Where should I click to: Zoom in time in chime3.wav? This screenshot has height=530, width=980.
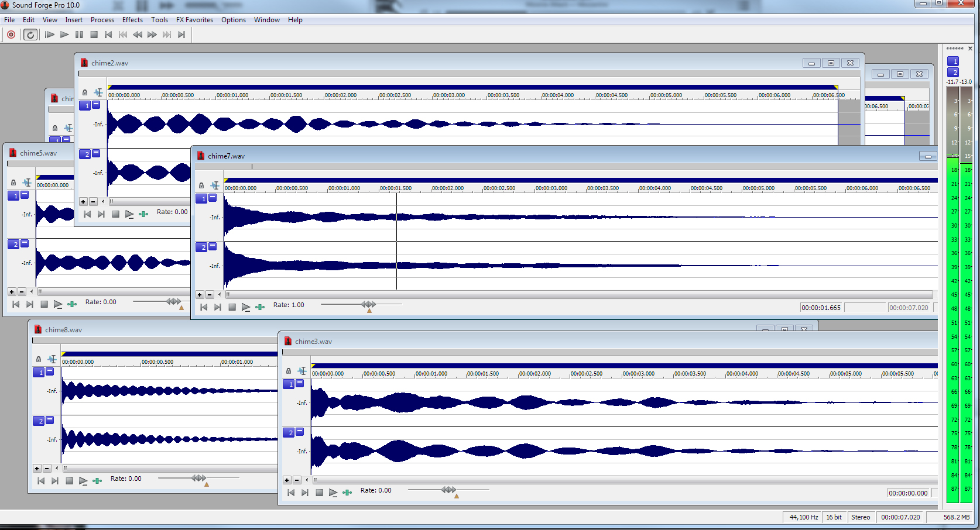coord(287,480)
